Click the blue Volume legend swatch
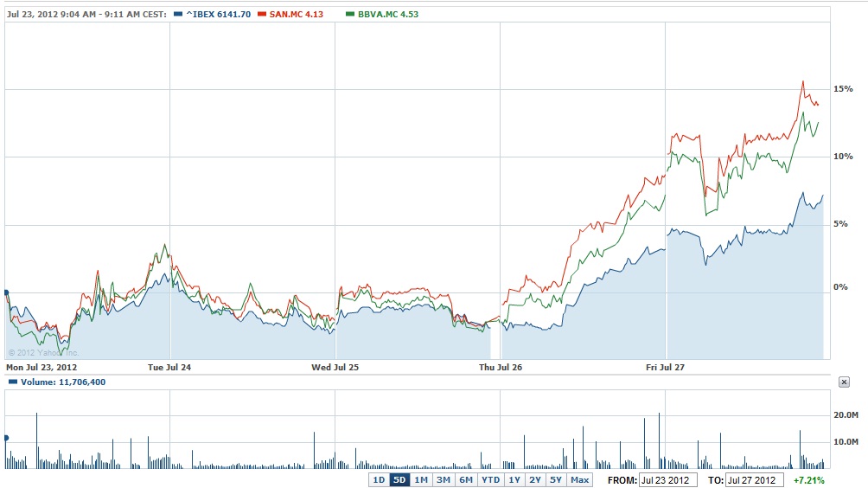The image size is (868, 488). (13, 382)
